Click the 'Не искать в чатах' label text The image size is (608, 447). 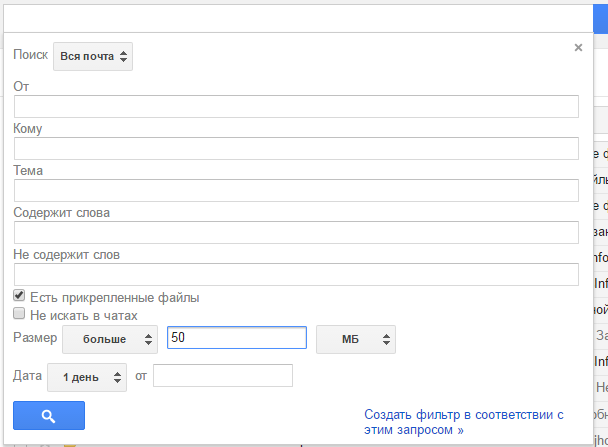(90, 314)
